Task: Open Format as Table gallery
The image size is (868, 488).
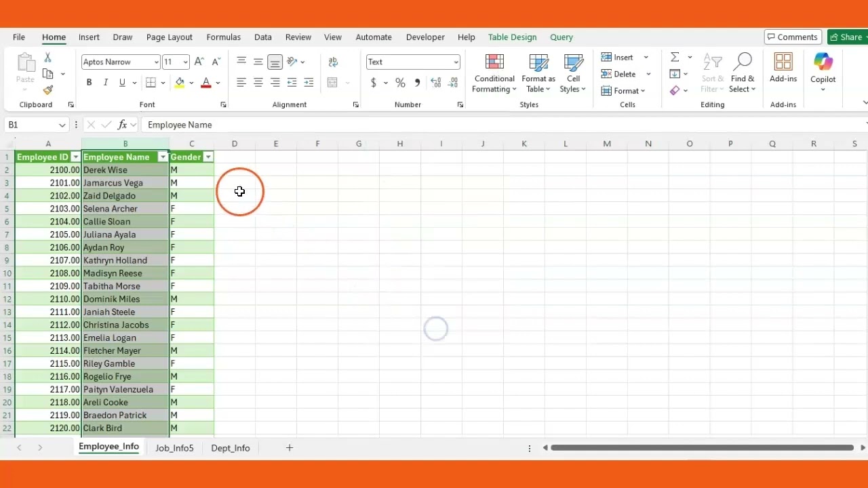Action: pos(538,73)
